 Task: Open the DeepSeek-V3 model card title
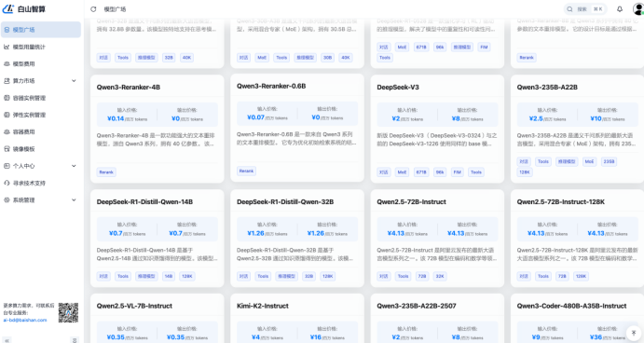398,87
